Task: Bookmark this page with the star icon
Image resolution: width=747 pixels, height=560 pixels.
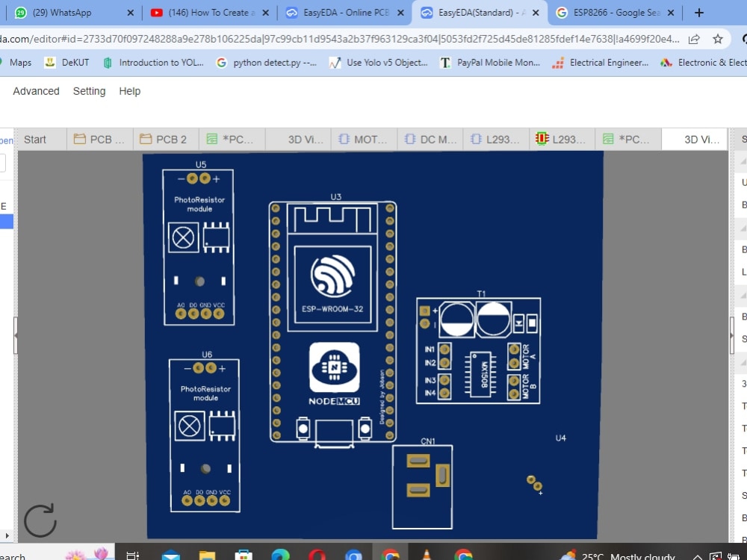Action: pyautogui.click(x=717, y=39)
